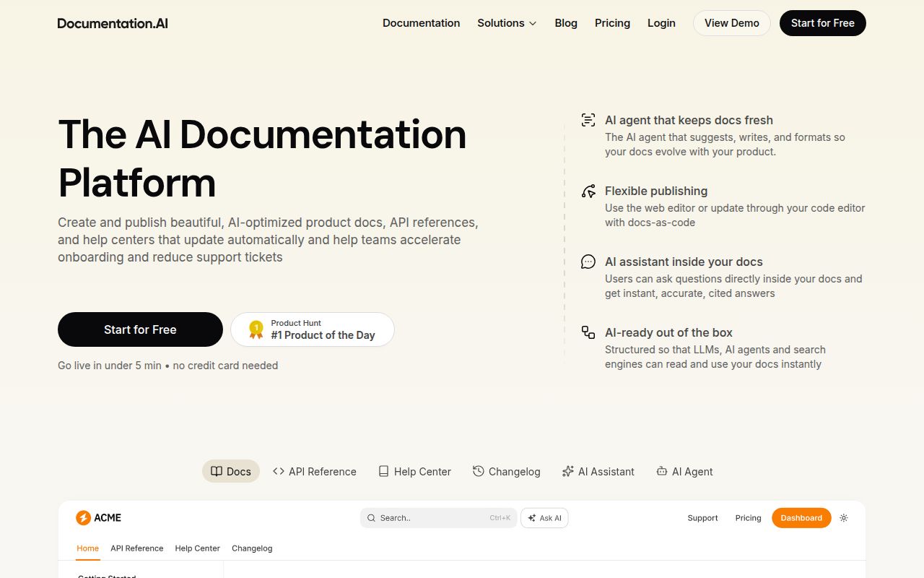
Task: Open Support in the ACME demo header
Action: point(702,518)
